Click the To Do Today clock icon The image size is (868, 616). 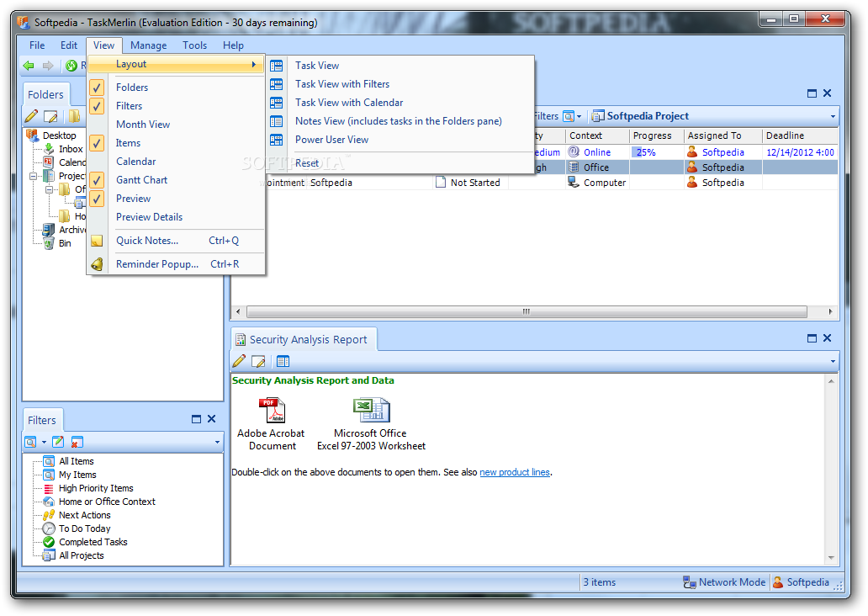(x=49, y=528)
